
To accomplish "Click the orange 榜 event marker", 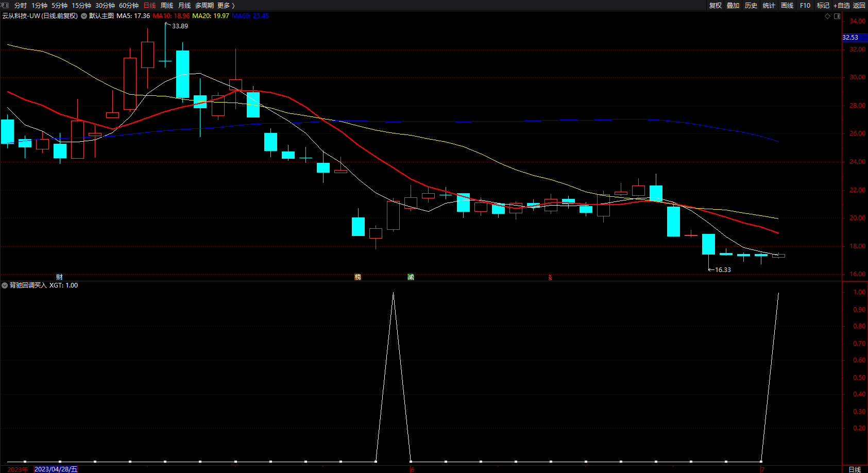I will click(358, 277).
